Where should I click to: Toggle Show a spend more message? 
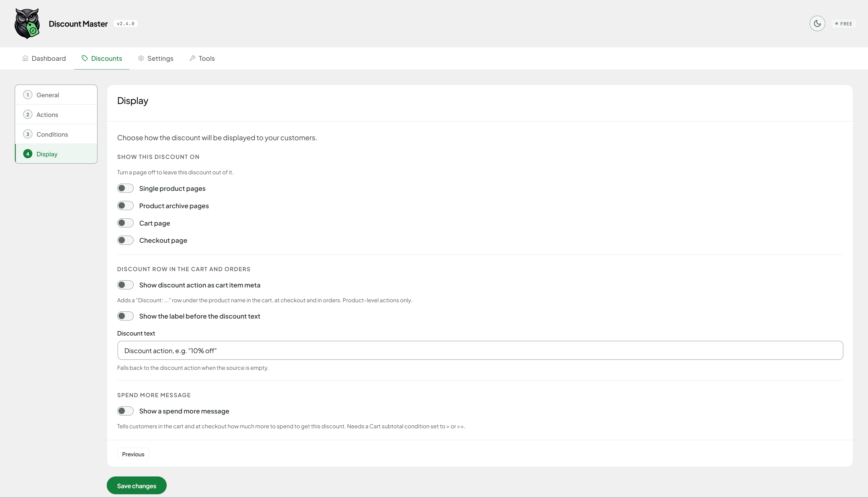pyautogui.click(x=125, y=411)
